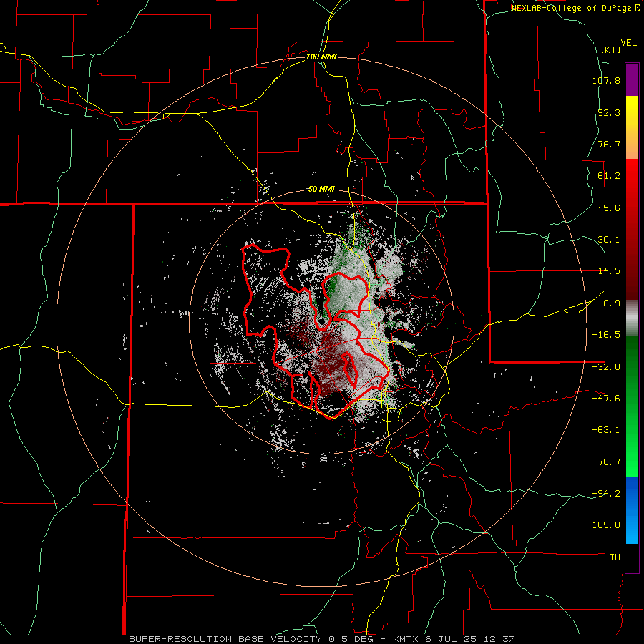Click the -47.6 velocity scale value
Image resolution: width=644 pixels, height=644 pixels.
pyautogui.click(x=606, y=399)
